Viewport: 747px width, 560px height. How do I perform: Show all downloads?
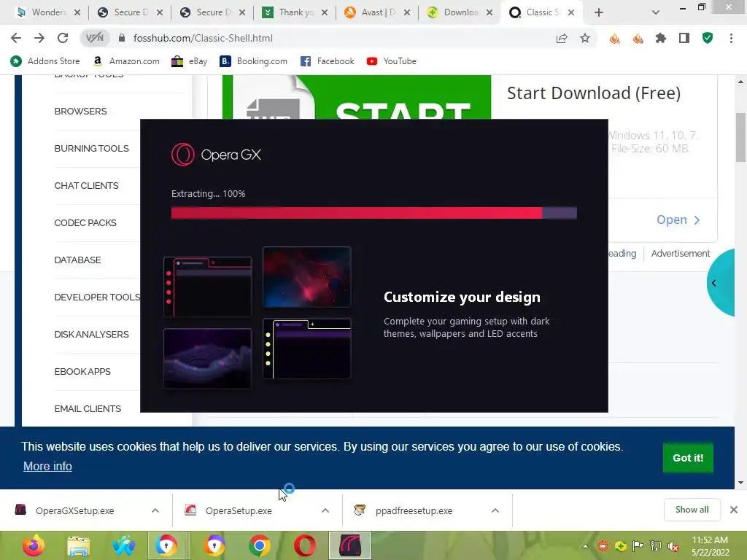[x=692, y=510]
